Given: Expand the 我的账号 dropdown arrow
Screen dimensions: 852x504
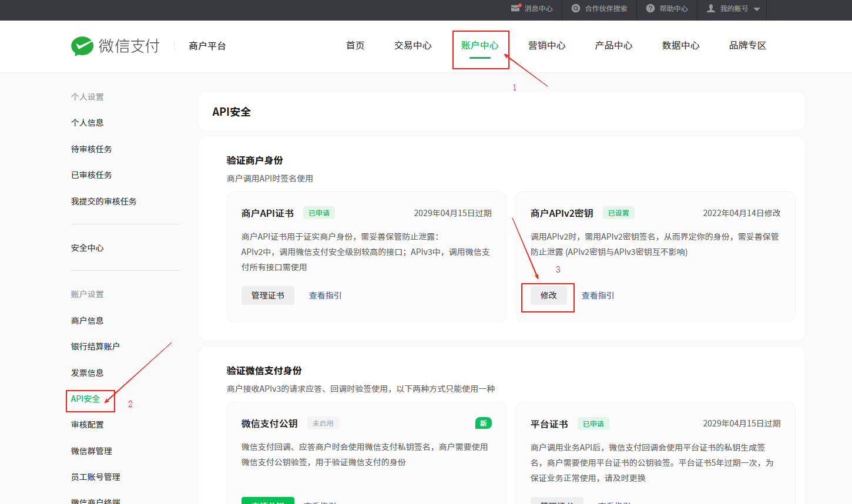Looking at the screenshot, I should pyautogui.click(x=757, y=9).
